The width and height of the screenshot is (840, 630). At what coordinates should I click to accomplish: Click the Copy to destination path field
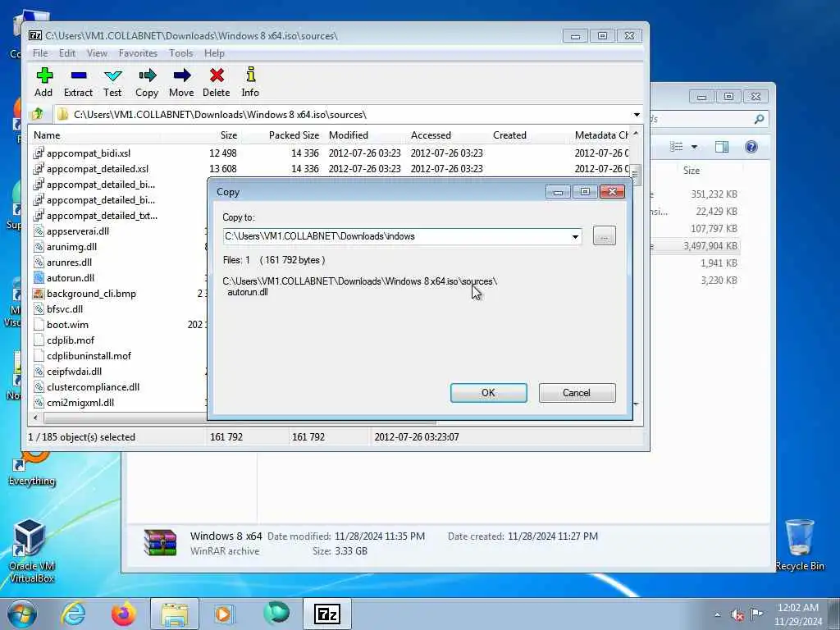pos(396,236)
